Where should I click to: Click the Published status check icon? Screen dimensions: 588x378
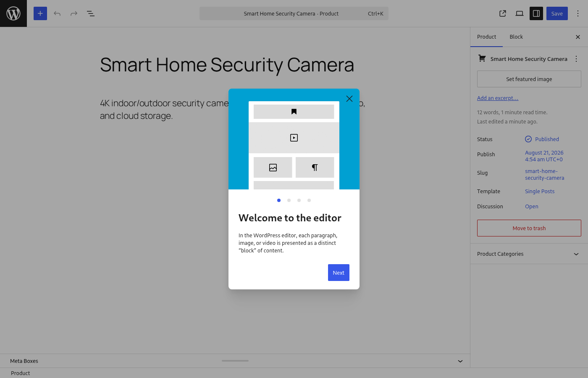528,139
